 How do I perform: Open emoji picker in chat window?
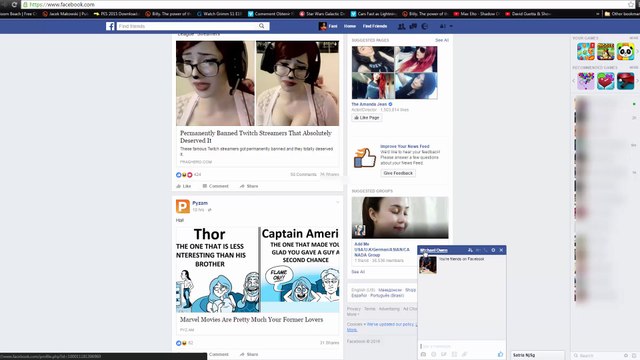coord(433,354)
